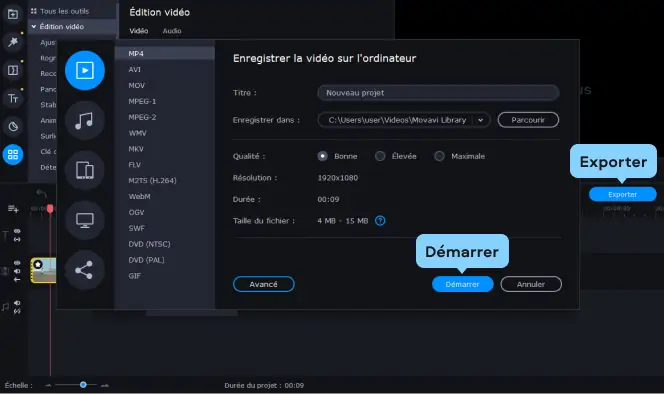The image size is (664, 394).
Task: Click the Titre input field
Action: point(438,93)
